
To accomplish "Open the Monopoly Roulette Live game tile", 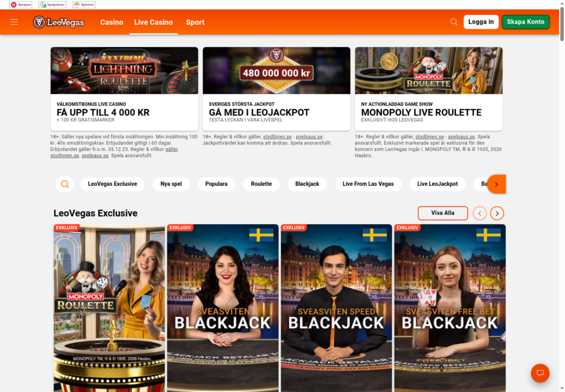I will pos(109,308).
